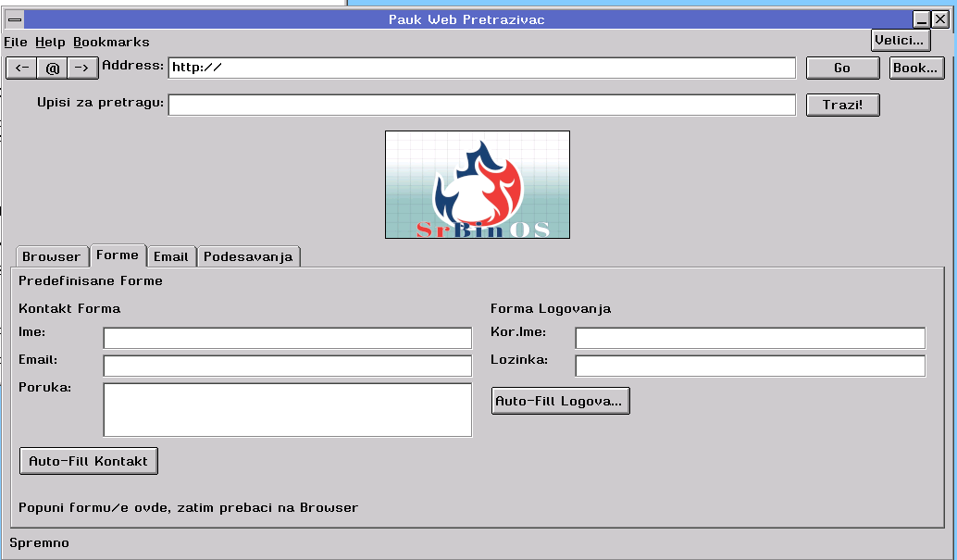Click the SrBinOS flame logo image
The height and width of the screenshot is (560, 957).
(x=477, y=185)
